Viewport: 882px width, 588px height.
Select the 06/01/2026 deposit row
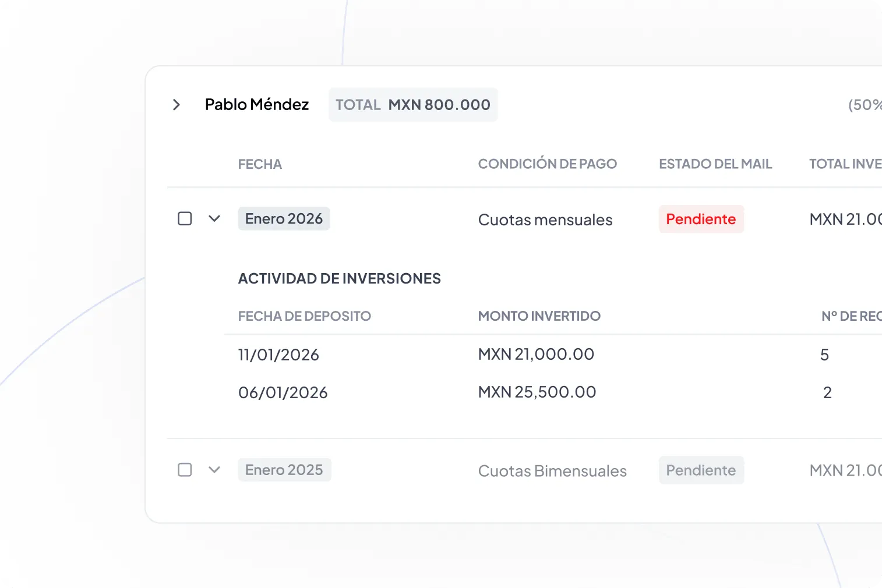coord(283,392)
